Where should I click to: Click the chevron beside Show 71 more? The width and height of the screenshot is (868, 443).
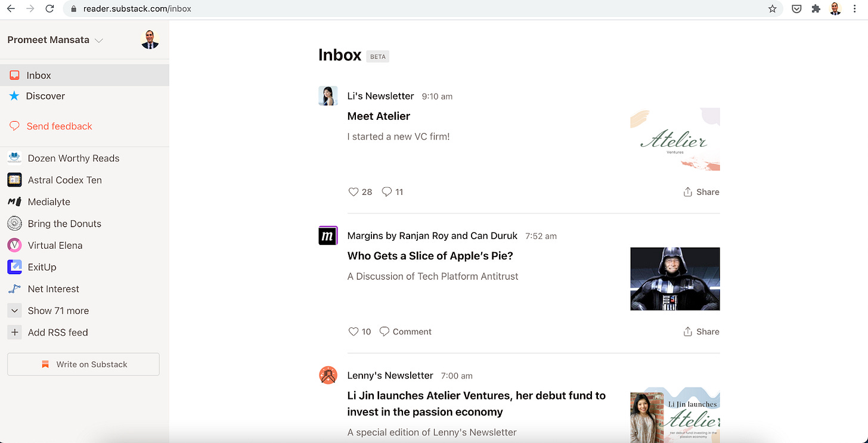tap(14, 311)
